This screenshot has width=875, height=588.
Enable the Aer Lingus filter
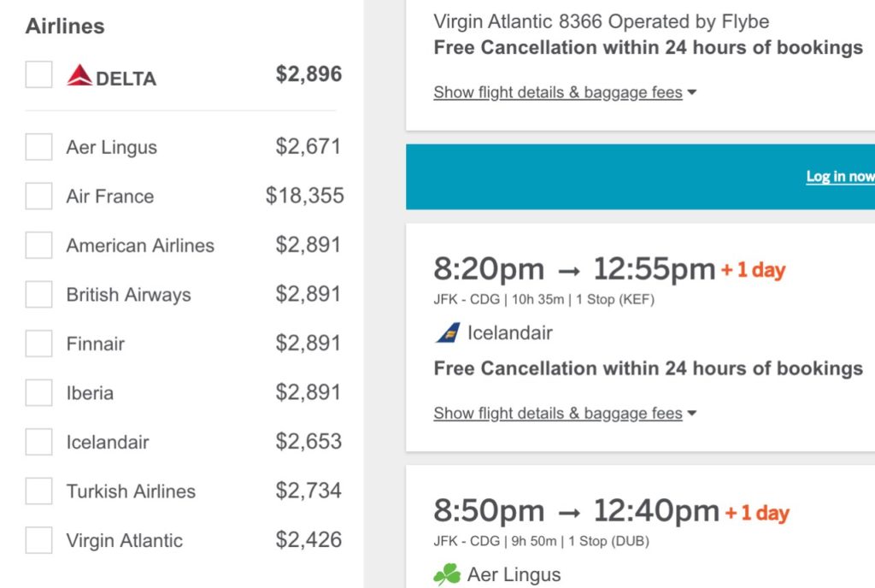coord(38,147)
